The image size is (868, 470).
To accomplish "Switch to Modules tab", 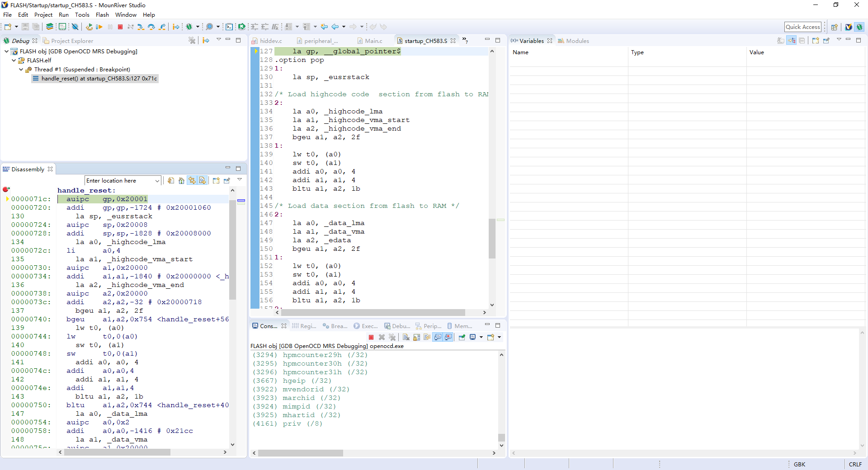I will click(x=573, y=41).
